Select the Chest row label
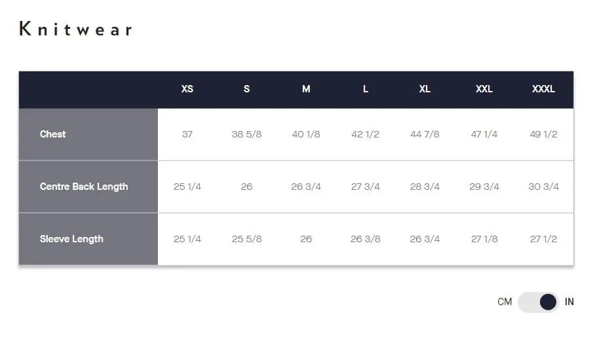Image resolution: width=595 pixels, height=364 pixels. coord(52,134)
